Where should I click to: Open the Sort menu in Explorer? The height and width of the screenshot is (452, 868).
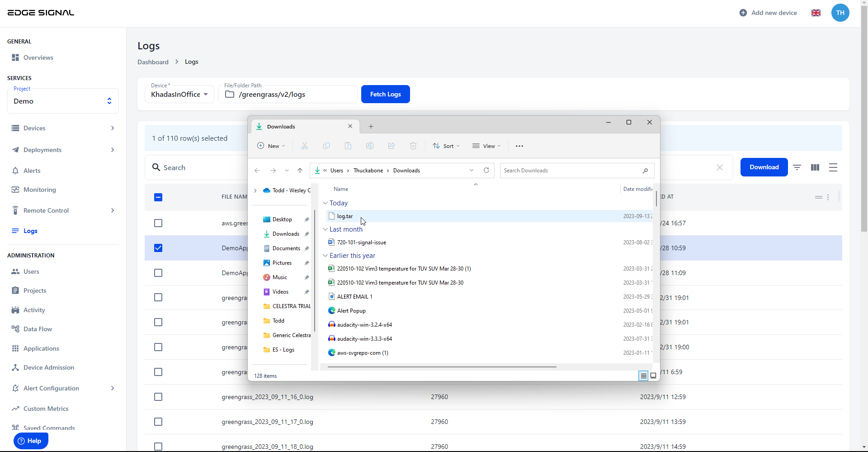(x=446, y=146)
